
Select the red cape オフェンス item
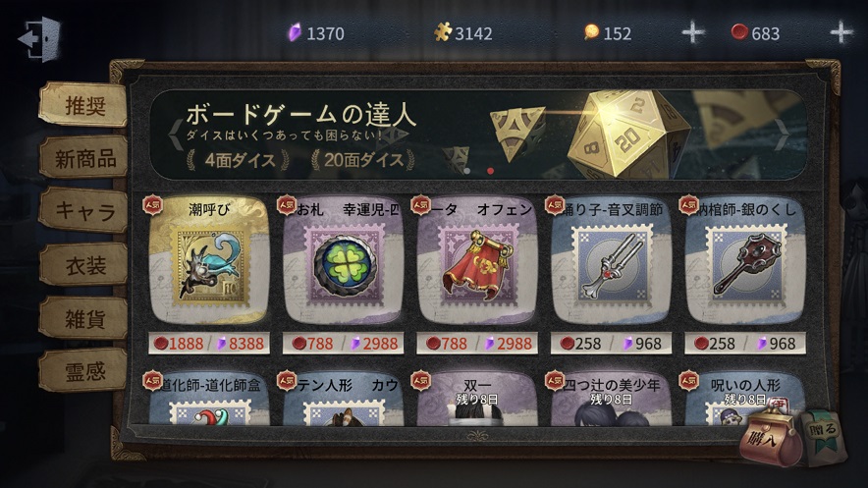tap(477, 262)
